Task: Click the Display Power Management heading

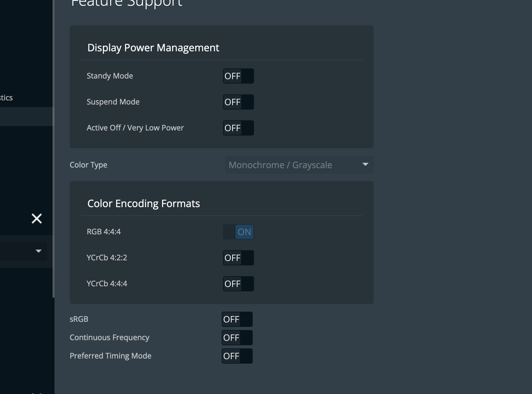Action: tap(153, 48)
